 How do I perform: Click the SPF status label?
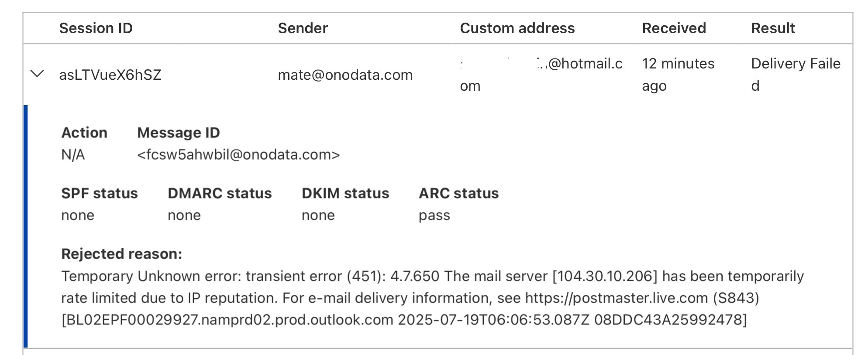click(99, 193)
